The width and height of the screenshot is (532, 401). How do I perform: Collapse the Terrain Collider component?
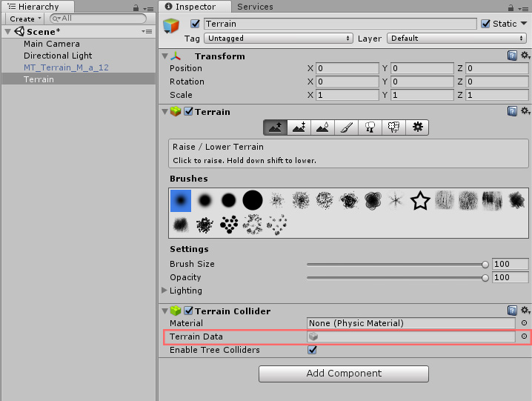(165, 311)
